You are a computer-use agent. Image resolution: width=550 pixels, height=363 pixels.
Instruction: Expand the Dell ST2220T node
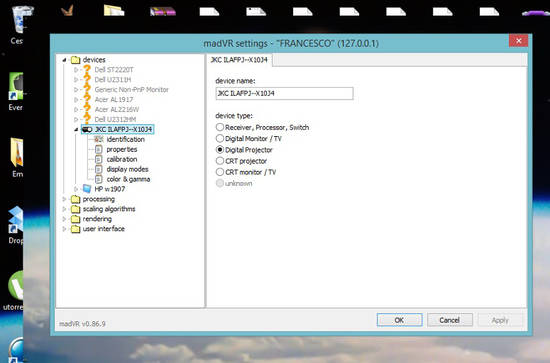(76, 70)
